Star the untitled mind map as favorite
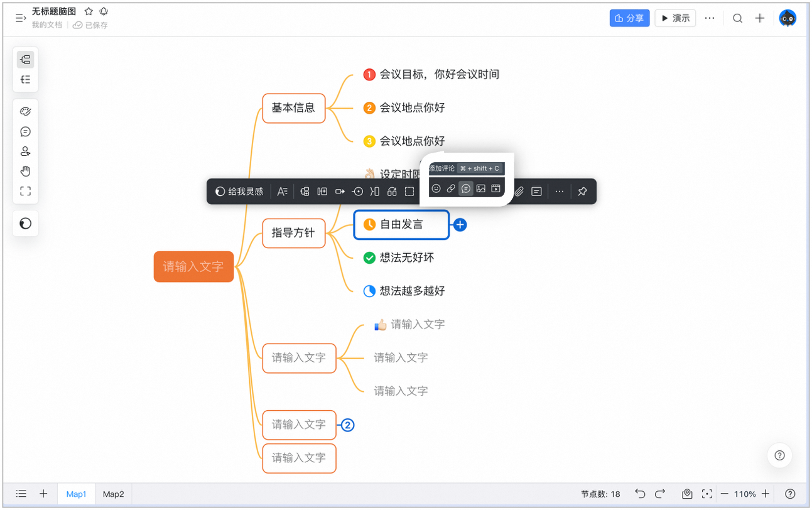Screen dimensions: 812x510 [x=89, y=11]
